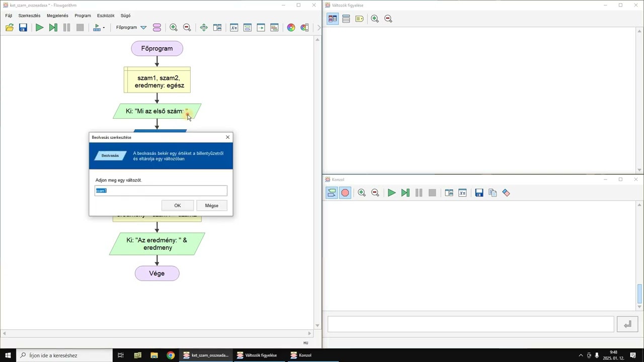Open the run speed dropdown arrow
644x362 pixels.
pos(104,28)
